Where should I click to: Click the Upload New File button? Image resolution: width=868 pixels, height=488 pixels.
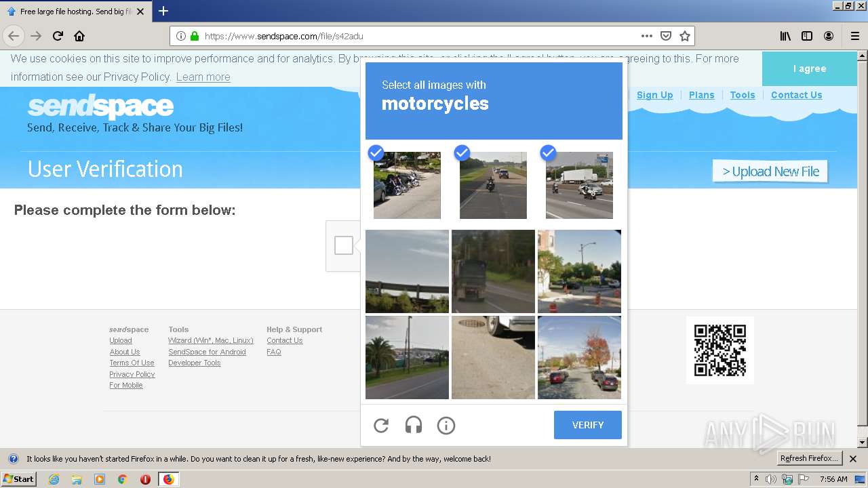[x=770, y=171]
